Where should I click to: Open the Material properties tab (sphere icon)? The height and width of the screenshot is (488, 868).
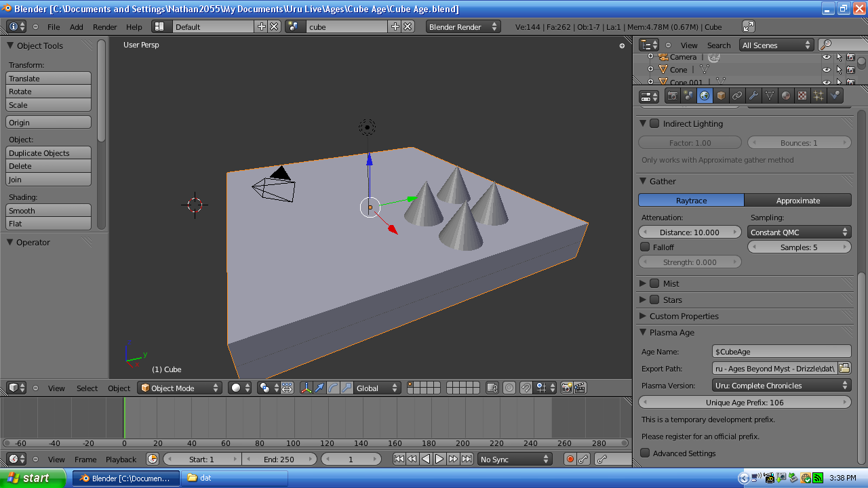[786, 96]
